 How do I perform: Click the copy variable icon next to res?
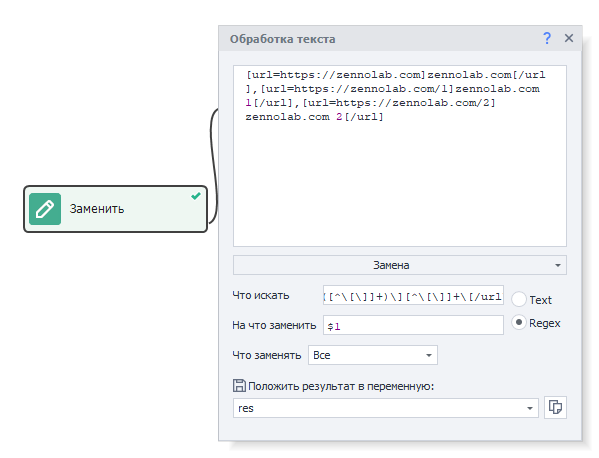point(555,407)
